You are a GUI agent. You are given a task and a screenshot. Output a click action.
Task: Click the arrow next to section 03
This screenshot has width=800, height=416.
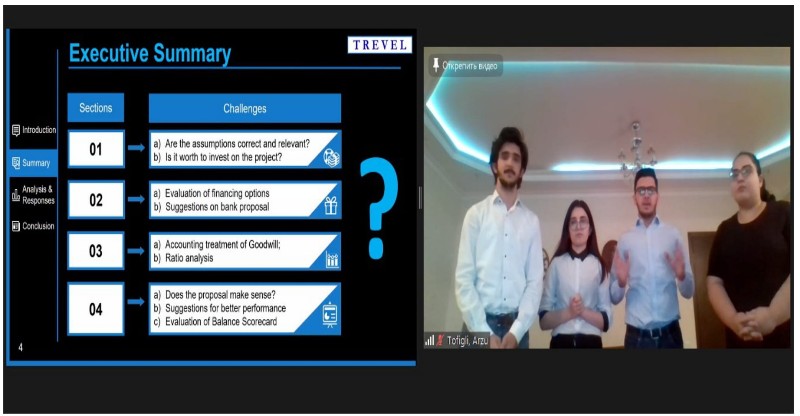tap(136, 251)
